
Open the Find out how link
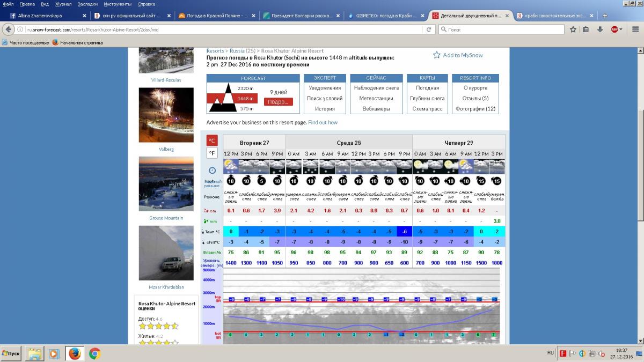tap(323, 122)
